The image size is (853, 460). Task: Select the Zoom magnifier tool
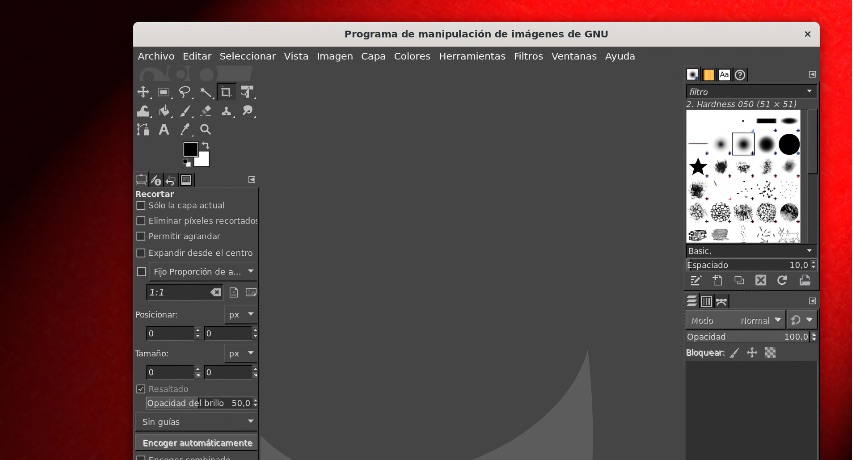(x=206, y=129)
